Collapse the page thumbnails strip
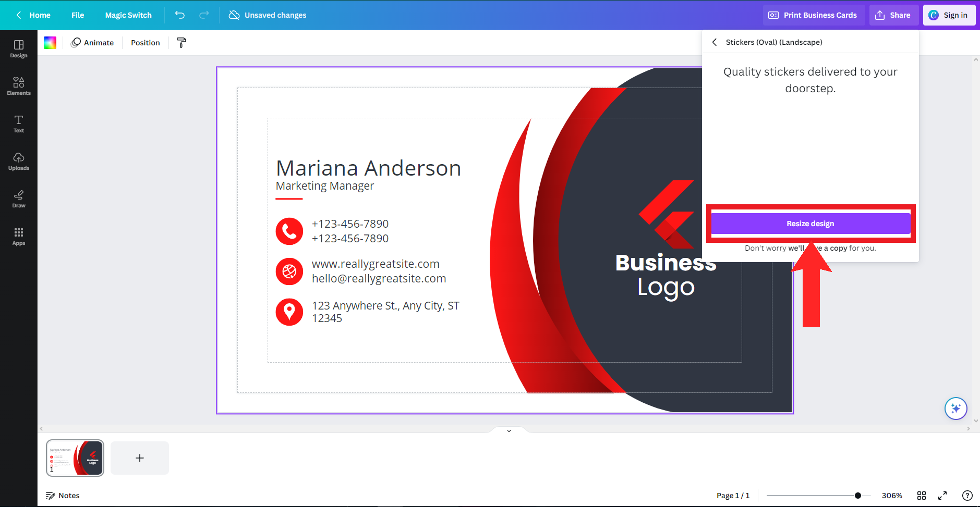 (x=509, y=430)
